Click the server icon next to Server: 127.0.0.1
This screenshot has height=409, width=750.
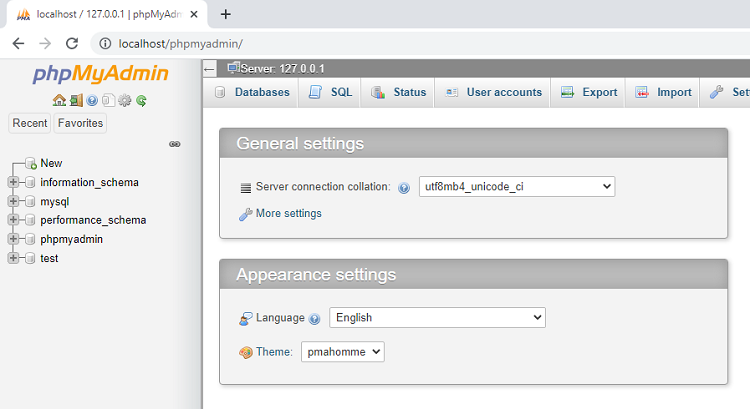pos(233,68)
